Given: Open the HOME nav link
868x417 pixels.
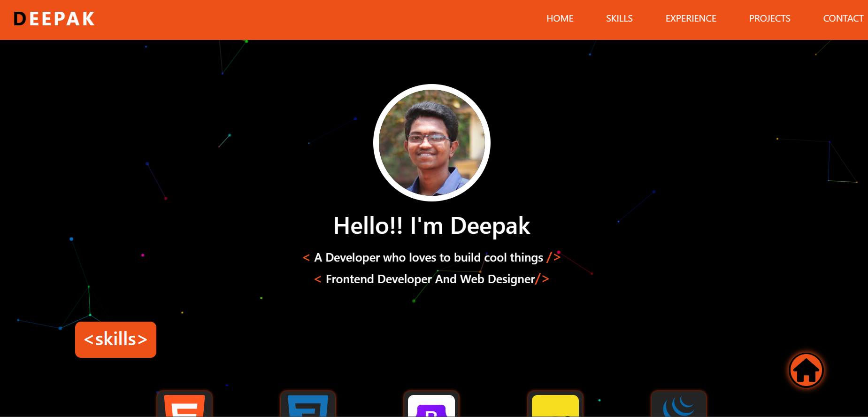Looking at the screenshot, I should pyautogui.click(x=560, y=18).
